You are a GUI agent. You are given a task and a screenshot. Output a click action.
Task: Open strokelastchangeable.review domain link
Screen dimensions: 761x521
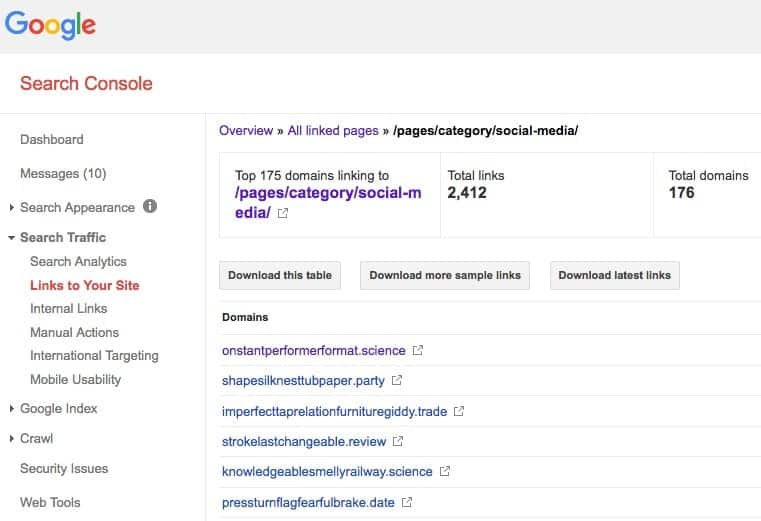tap(304, 442)
